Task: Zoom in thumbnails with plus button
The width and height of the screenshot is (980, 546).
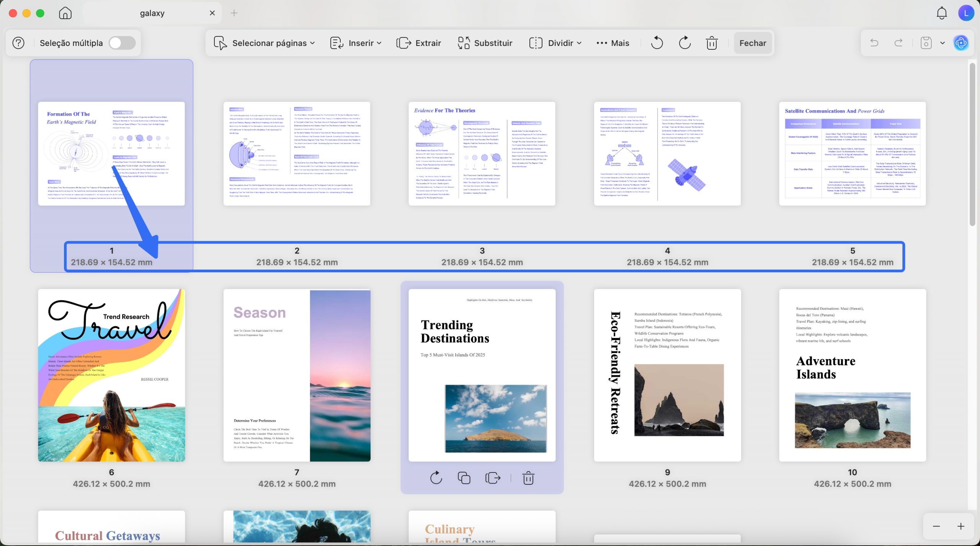Action: point(960,526)
